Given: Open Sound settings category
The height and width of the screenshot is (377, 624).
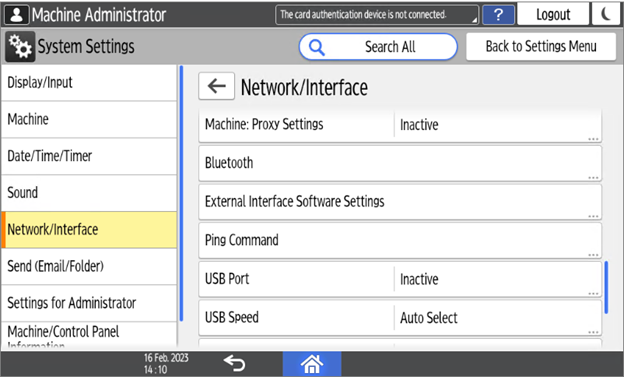Looking at the screenshot, I should 89,193.
